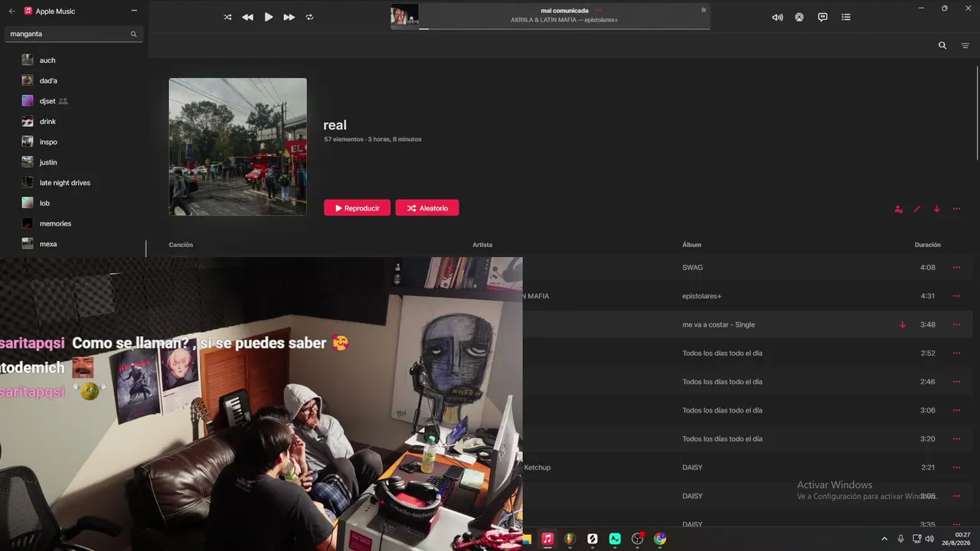Image resolution: width=980 pixels, height=551 pixels.
Task: Open the volume control
Action: click(777, 17)
